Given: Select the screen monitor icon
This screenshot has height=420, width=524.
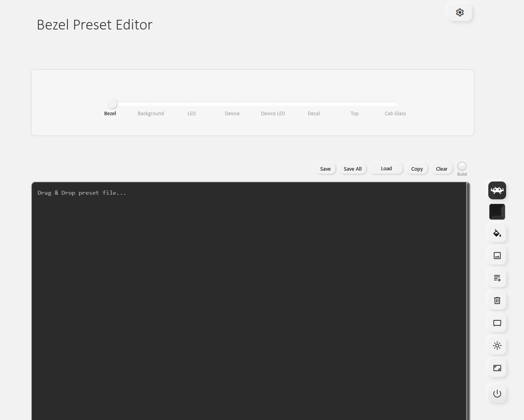Looking at the screenshot, I should pyautogui.click(x=497, y=323).
